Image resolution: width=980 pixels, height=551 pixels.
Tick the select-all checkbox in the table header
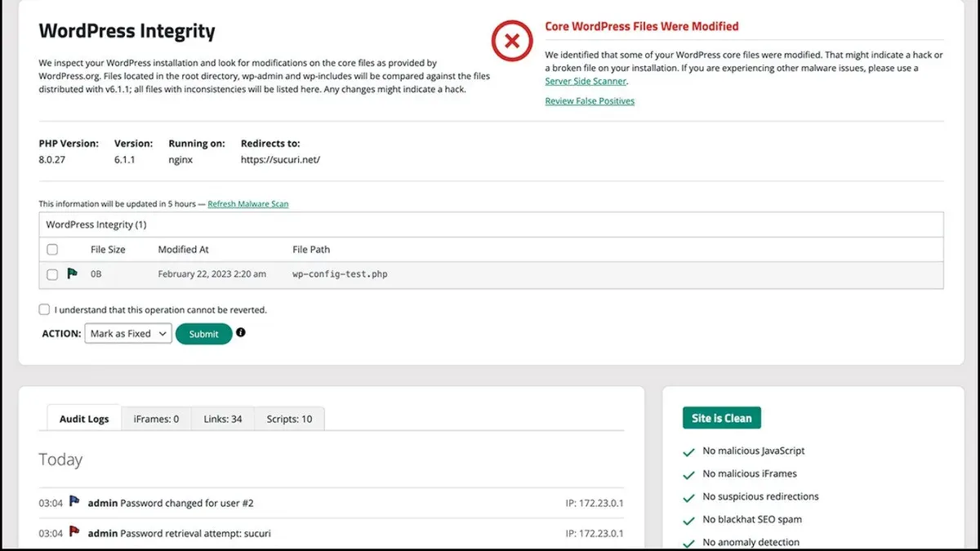click(x=52, y=250)
